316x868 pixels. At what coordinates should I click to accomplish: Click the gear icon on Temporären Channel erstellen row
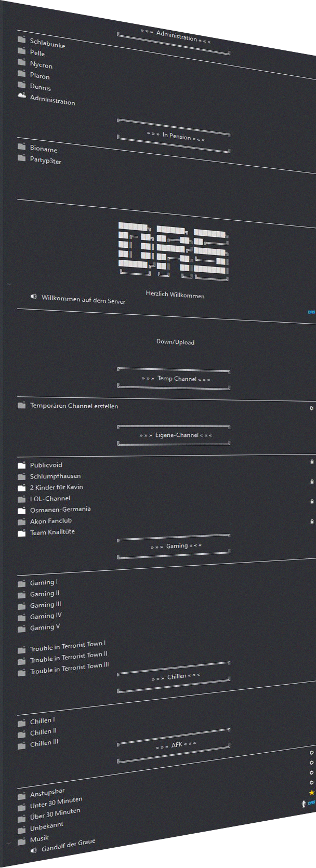(x=311, y=408)
